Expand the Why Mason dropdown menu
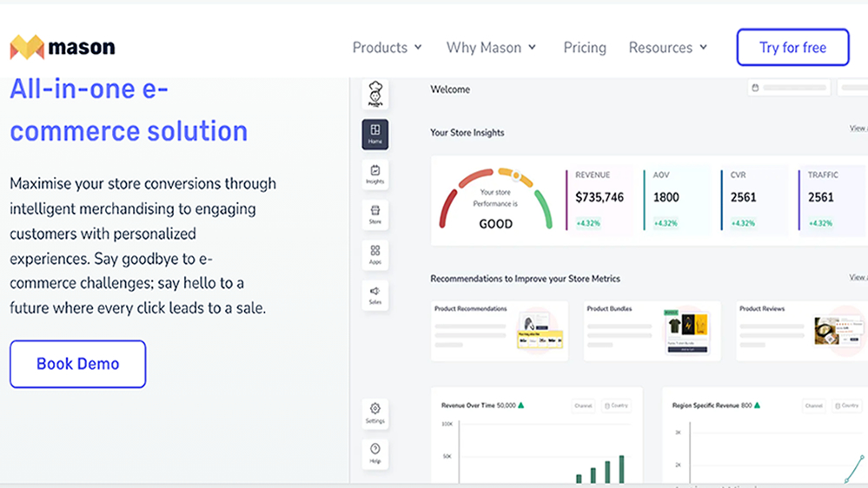 pyautogui.click(x=492, y=48)
